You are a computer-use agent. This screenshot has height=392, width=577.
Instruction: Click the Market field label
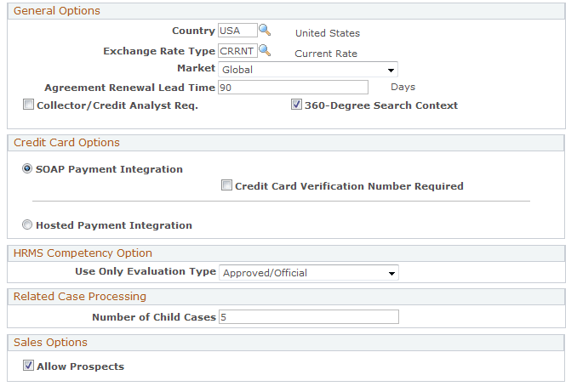pos(196,68)
